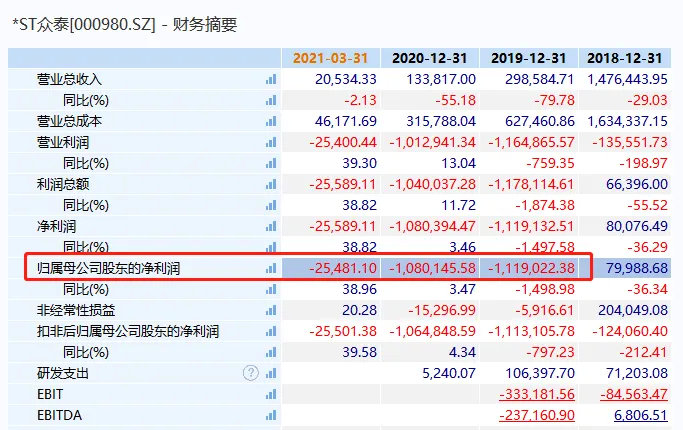683x430 pixels.
Task: Open chart icon for 同比(%) under 营业总收入
Action: click(x=271, y=100)
